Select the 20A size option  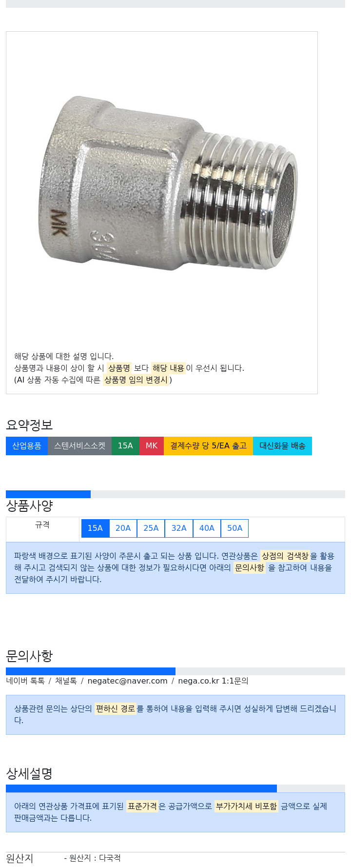coord(123,528)
